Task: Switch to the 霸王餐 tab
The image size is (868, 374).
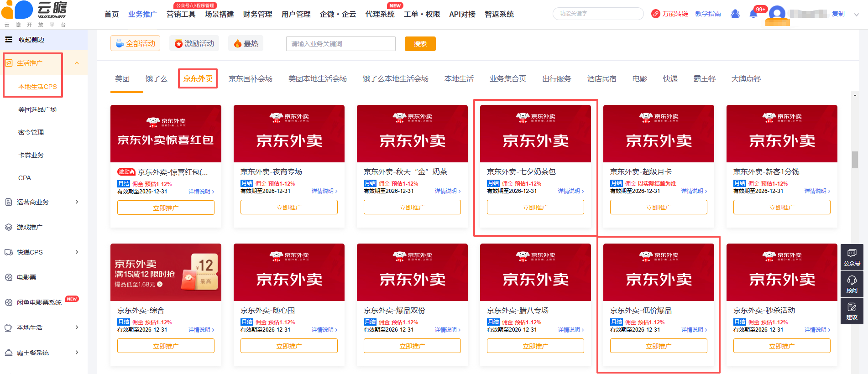Action: (705, 78)
